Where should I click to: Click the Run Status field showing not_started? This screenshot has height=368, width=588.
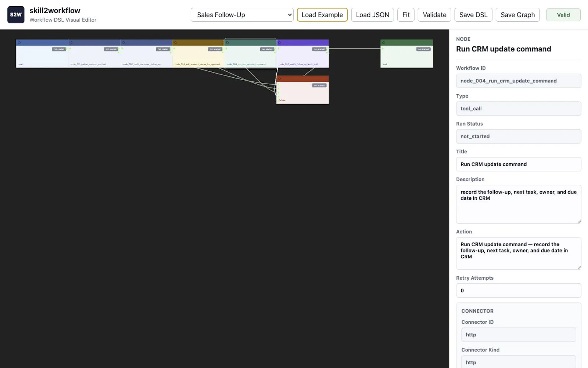point(519,137)
